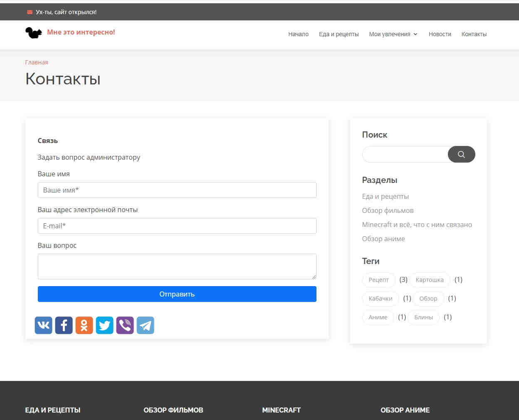Switch to the 'Еда и рецепты' menu item

click(x=339, y=34)
